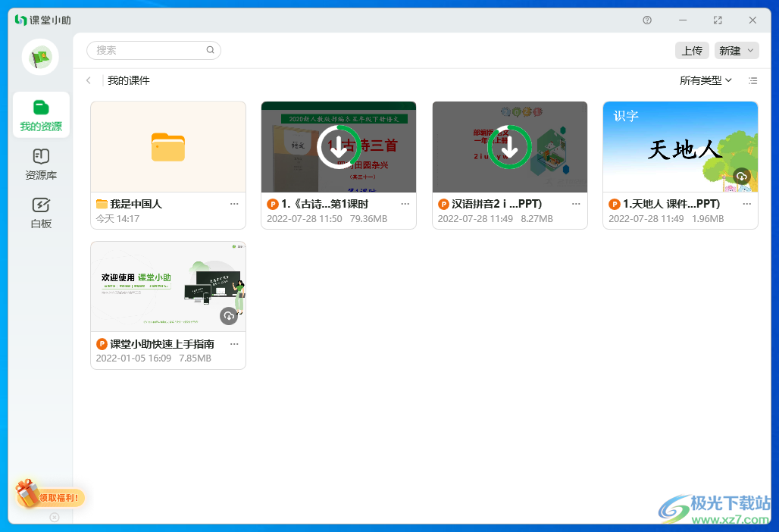Click the file name 我是中国人

tap(136, 204)
